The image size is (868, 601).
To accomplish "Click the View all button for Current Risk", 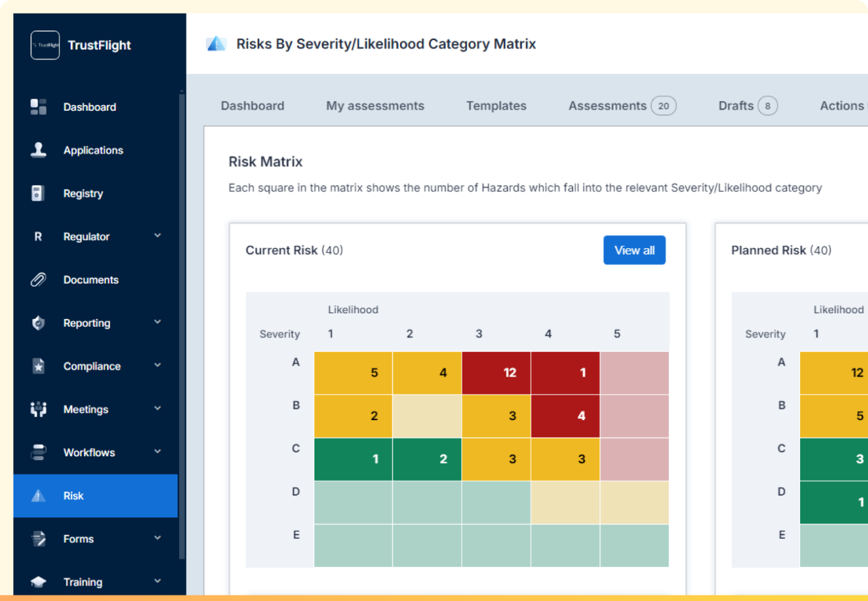I will 634,250.
